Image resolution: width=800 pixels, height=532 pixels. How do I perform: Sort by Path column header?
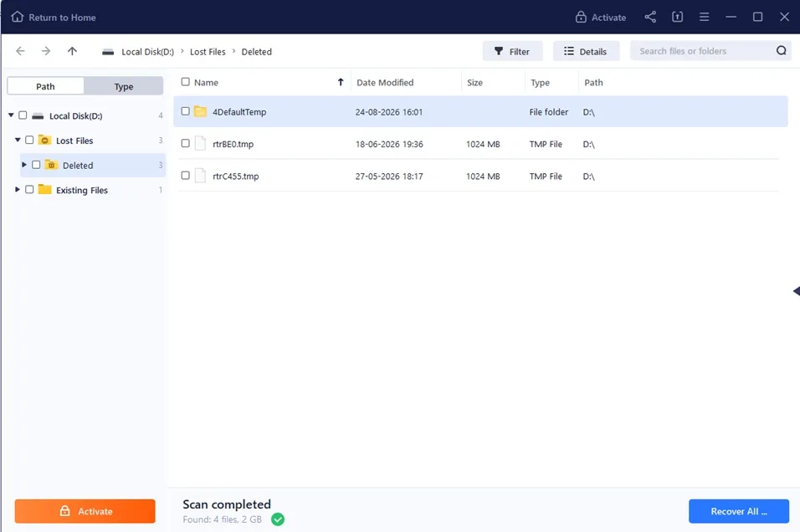pyautogui.click(x=593, y=82)
